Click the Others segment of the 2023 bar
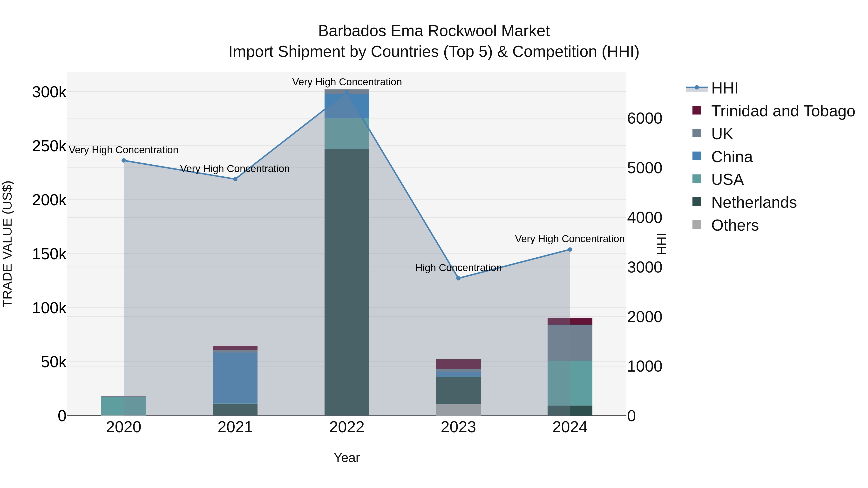868x488 pixels. (x=458, y=410)
